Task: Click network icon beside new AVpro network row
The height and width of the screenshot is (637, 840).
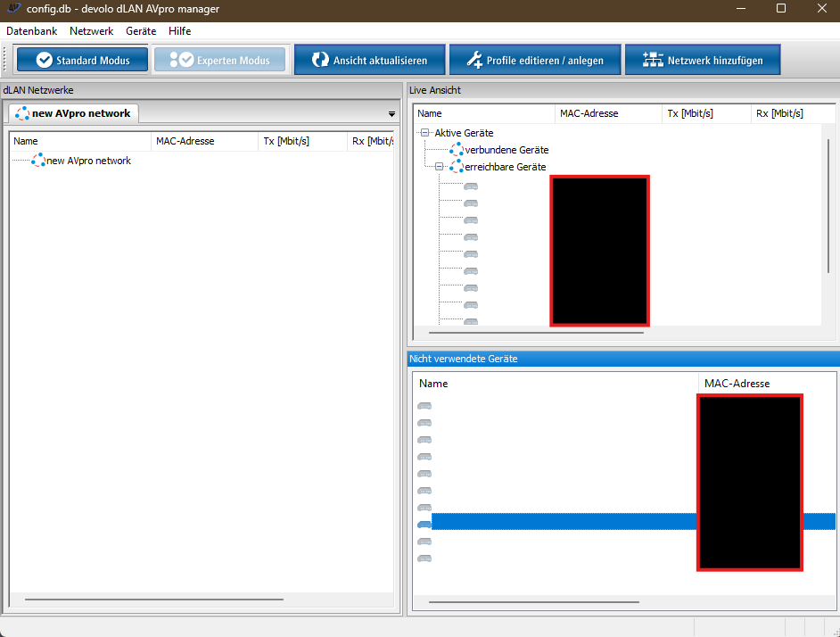Action: 38,160
